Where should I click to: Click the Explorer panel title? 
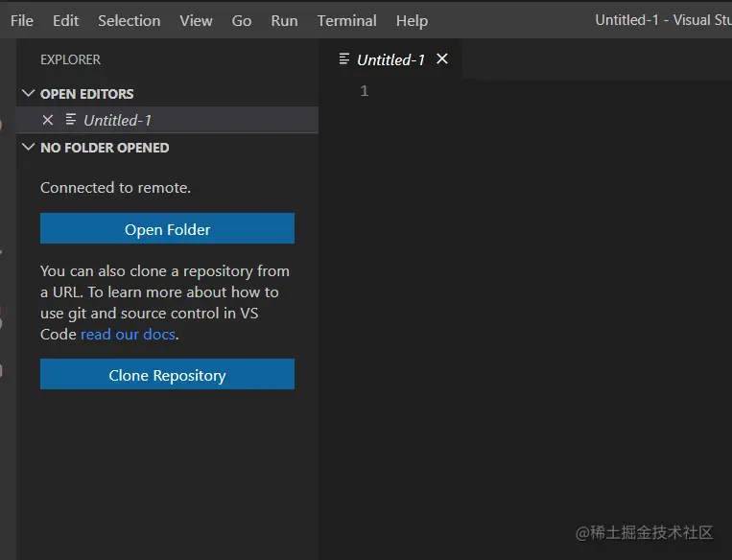(x=70, y=59)
